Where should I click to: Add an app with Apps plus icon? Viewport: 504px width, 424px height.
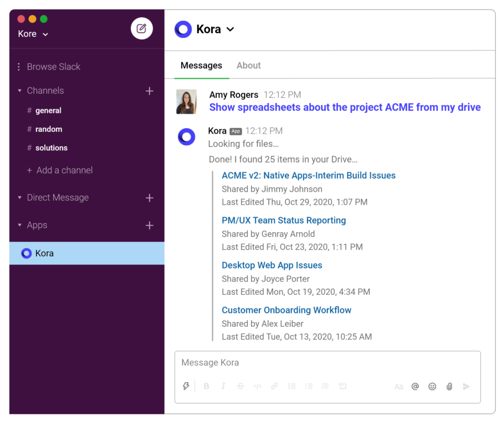coord(149,225)
